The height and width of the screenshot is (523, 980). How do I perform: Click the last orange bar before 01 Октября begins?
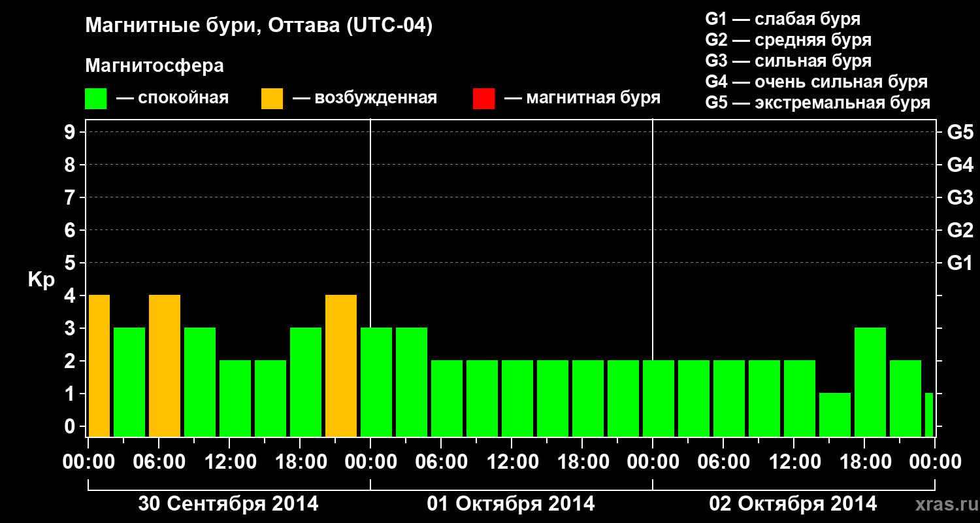pyautogui.click(x=341, y=365)
